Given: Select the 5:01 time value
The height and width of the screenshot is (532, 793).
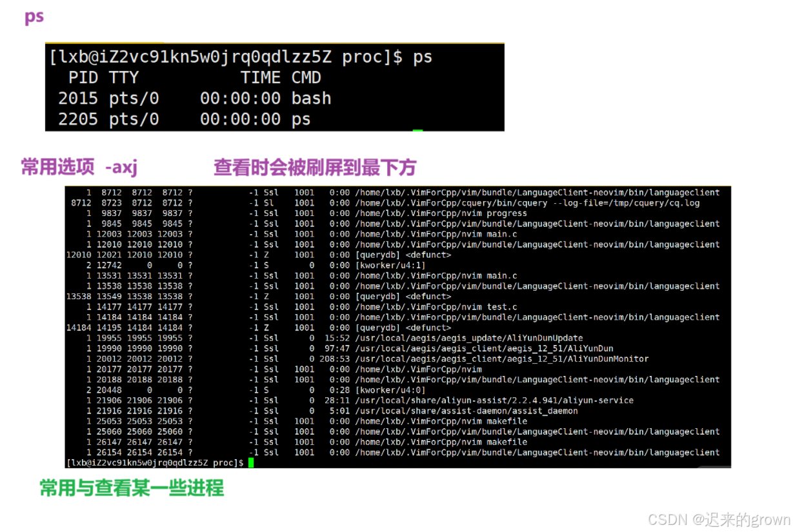Looking at the screenshot, I should click(x=340, y=411).
